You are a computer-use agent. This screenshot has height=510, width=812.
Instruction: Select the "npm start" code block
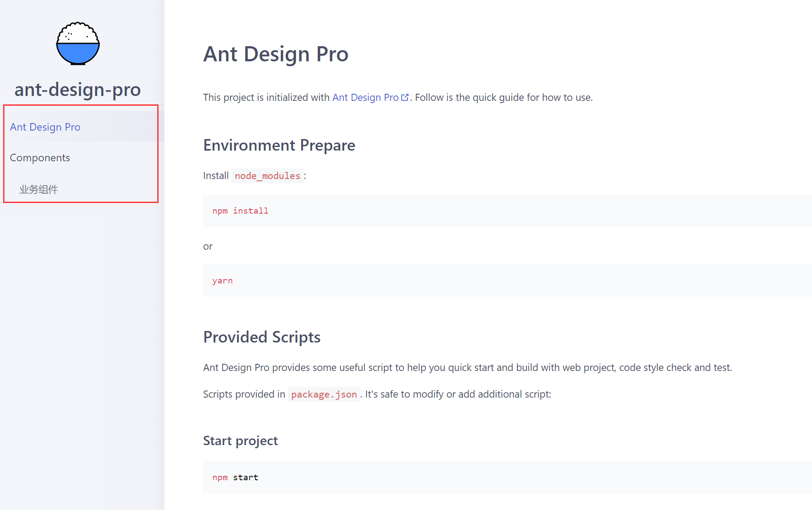[235, 477]
